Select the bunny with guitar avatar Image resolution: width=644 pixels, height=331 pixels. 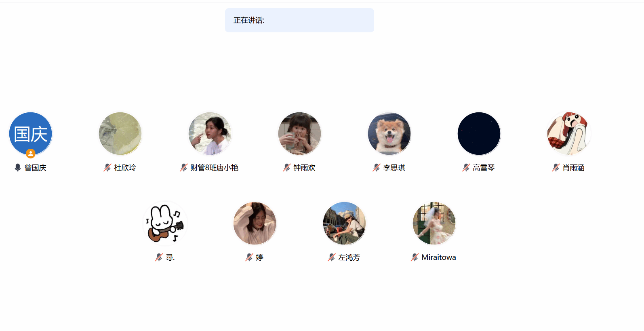pyautogui.click(x=165, y=223)
